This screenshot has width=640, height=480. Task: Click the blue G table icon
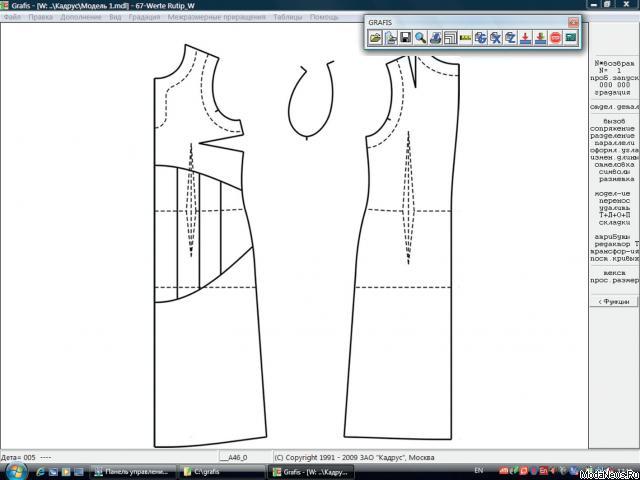(480, 38)
